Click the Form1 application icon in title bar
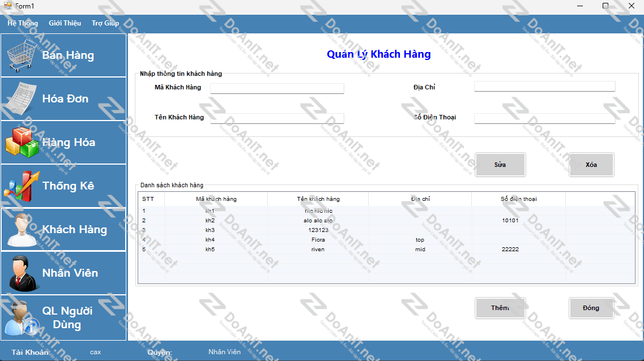Image resolution: width=644 pixels, height=361 pixels. [7, 6]
